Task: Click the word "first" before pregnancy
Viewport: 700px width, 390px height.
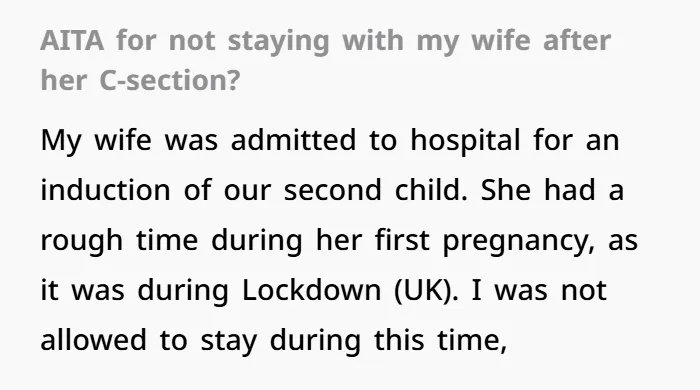Action: (402, 240)
